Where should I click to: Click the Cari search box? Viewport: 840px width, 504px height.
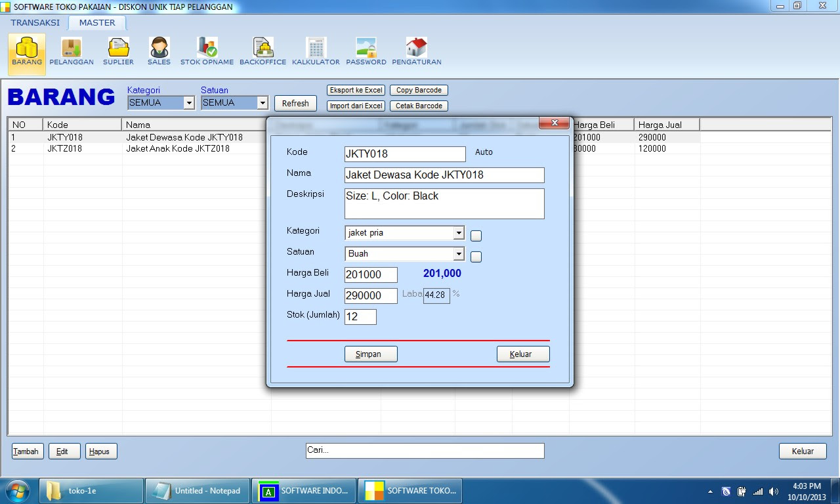click(425, 450)
